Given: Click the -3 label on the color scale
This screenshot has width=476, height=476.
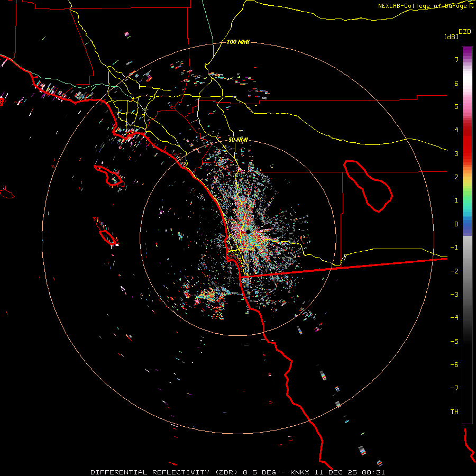Looking at the screenshot, I should pos(454,295).
